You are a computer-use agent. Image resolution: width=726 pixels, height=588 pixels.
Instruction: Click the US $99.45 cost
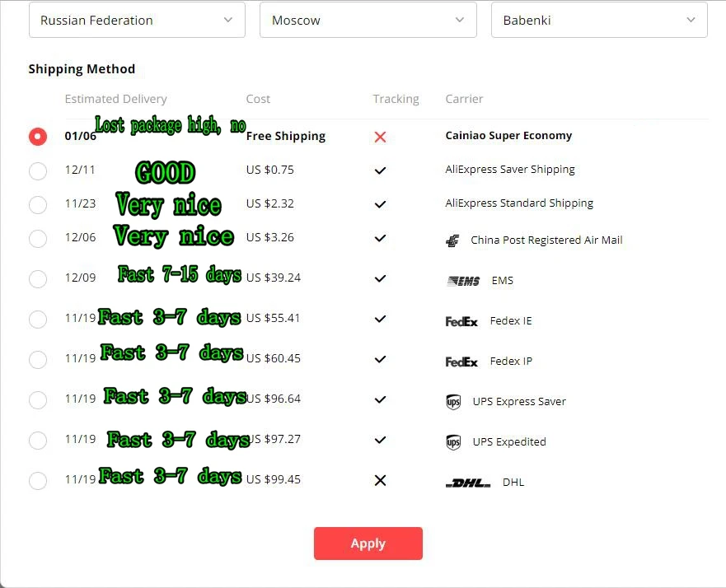(x=273, y=479)
